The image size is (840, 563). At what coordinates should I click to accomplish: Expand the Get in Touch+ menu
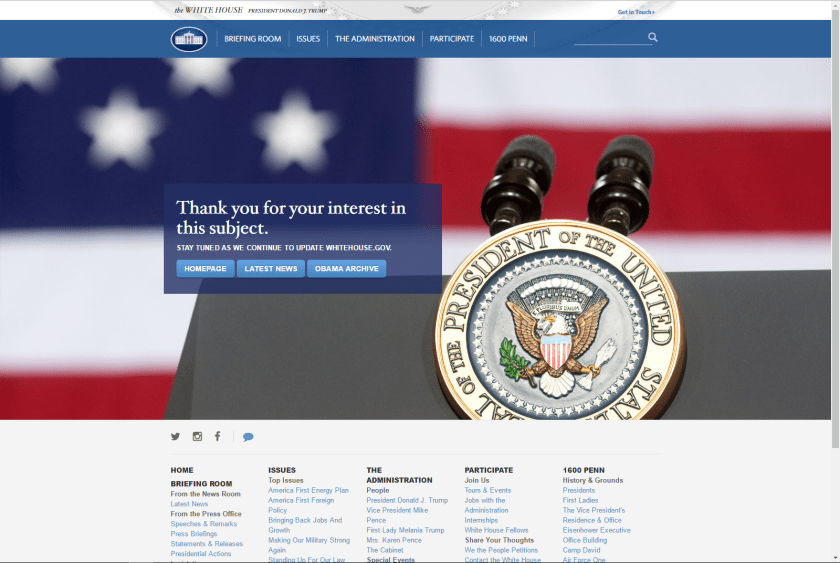[636, 12]
